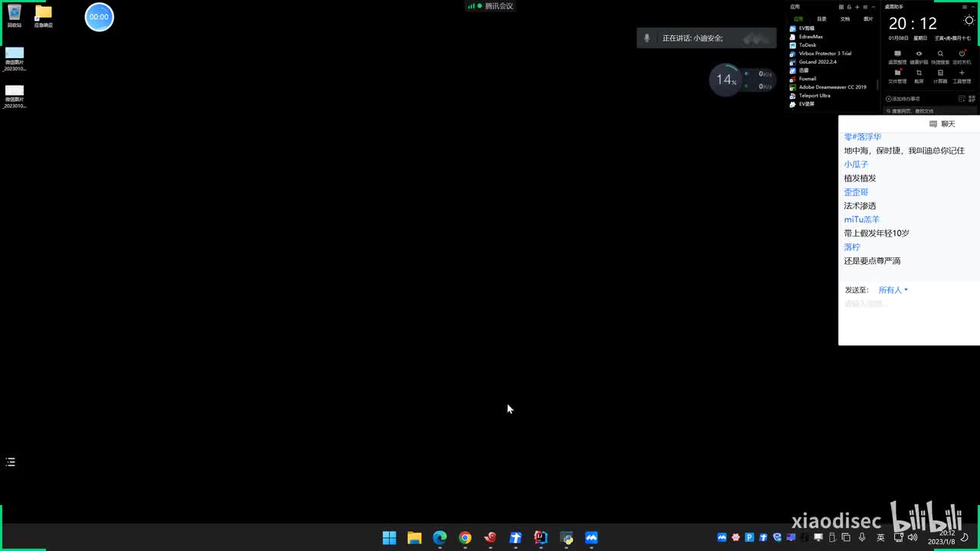Launch Teleport Ultra from the app list
Viewport: 980px width, 551px height.
coord(810,96)
